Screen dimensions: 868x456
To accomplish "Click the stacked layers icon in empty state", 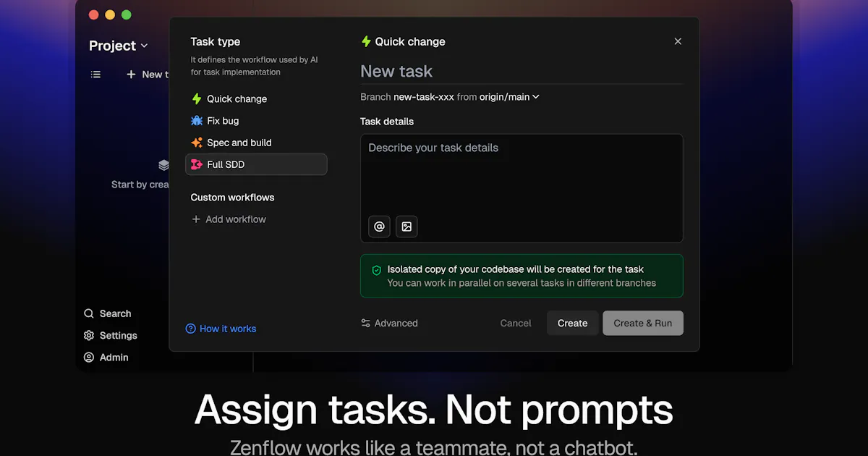I will pos(163,165).
